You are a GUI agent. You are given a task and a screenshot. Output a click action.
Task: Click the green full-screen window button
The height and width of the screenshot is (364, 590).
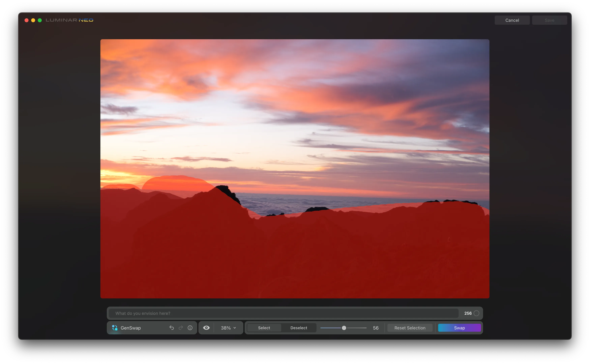coord(40,20)
